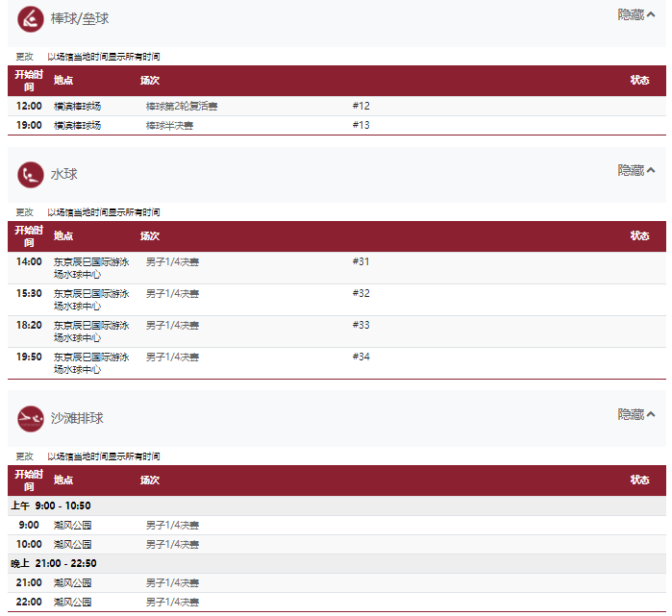Click 更改 above the water polo table
Screen dimensions: 672x616
[24, 212]
